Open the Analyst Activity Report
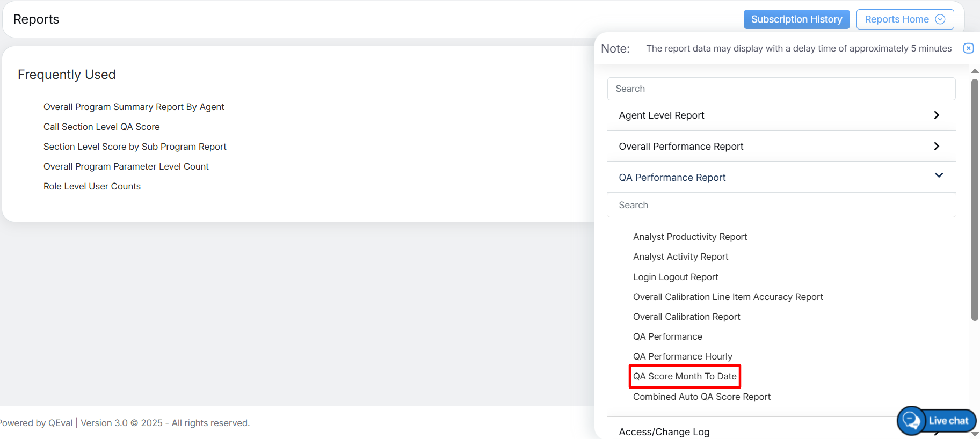This screenshot has height=439, width=980. pyautogui.click(x=680, y=257)
